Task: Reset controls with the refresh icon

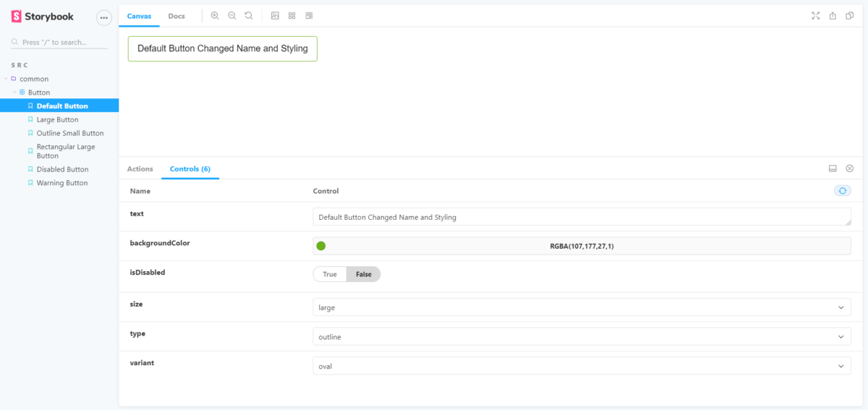Action: [x=842, y=191]
